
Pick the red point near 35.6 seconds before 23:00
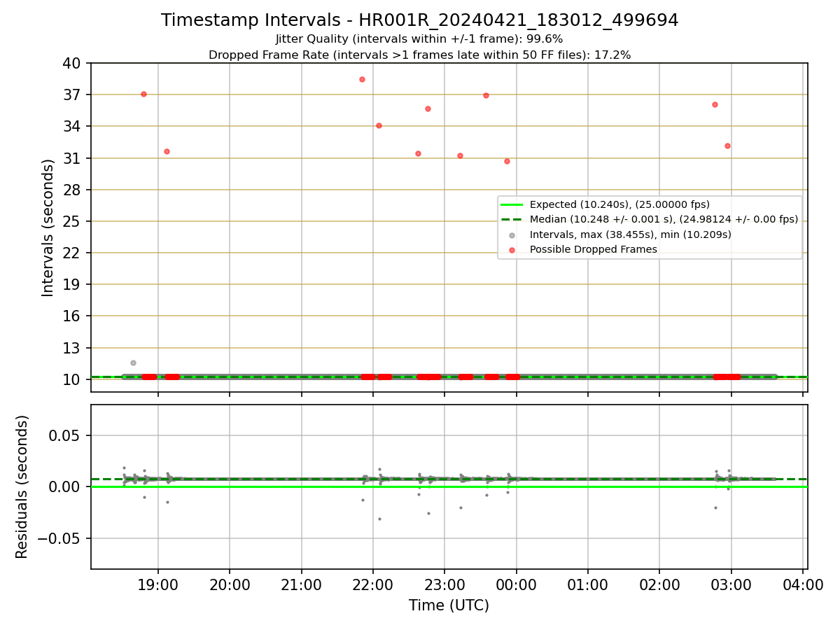point(428,108)
